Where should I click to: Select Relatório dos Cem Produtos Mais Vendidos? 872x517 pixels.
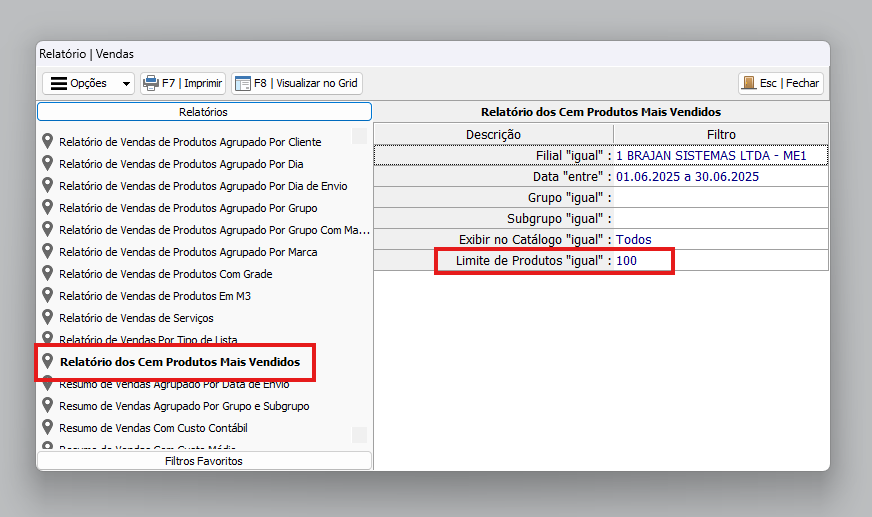(179, 362)
